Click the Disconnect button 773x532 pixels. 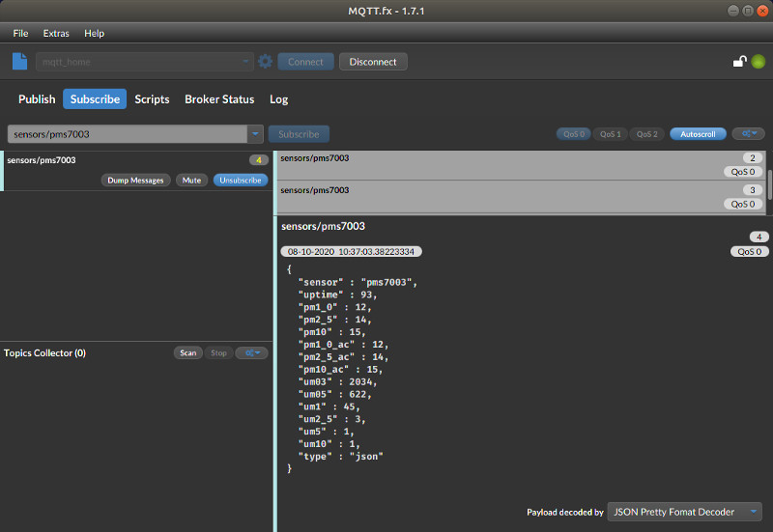(373, 62)
